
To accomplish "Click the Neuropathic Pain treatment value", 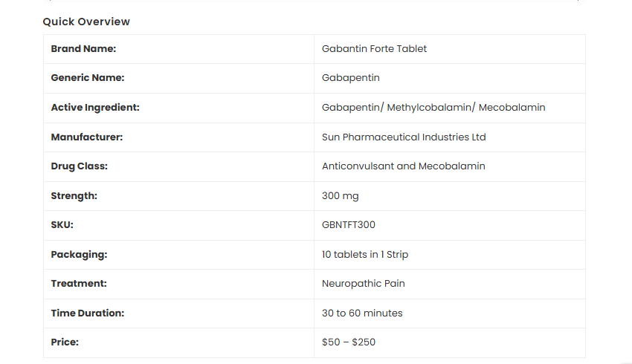I will point(363,284).
